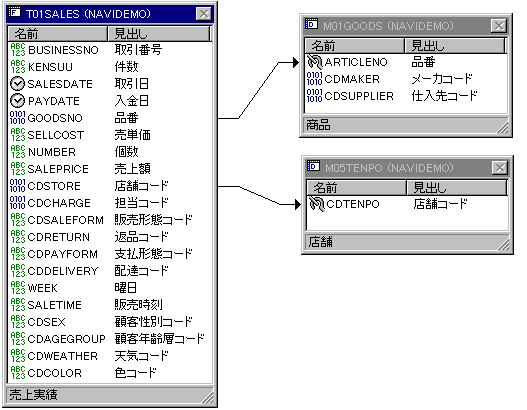Click the binary code icon beside CDMAKER

tap(315, 79)
